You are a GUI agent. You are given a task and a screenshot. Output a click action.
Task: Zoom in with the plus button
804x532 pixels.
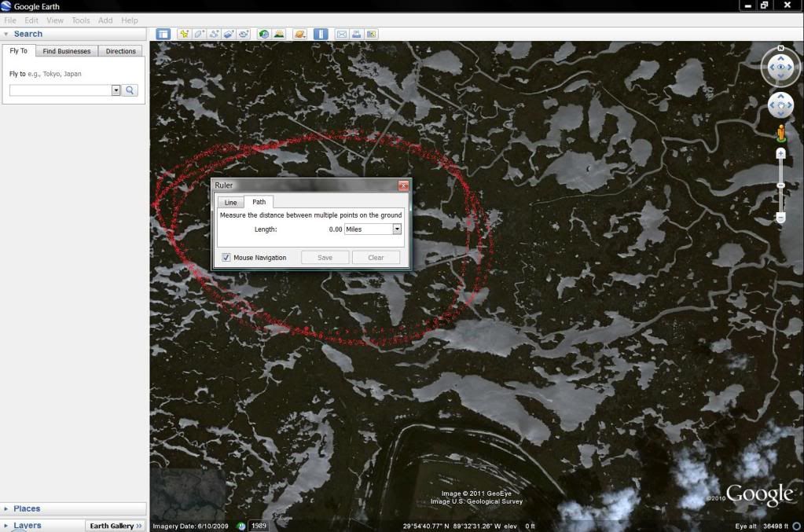tap(780, 153)
